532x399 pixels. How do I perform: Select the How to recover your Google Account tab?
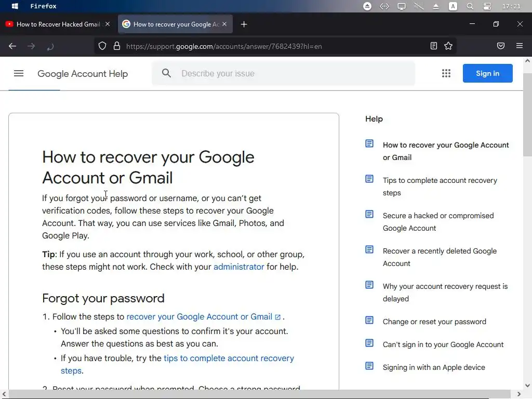[175, 24]
